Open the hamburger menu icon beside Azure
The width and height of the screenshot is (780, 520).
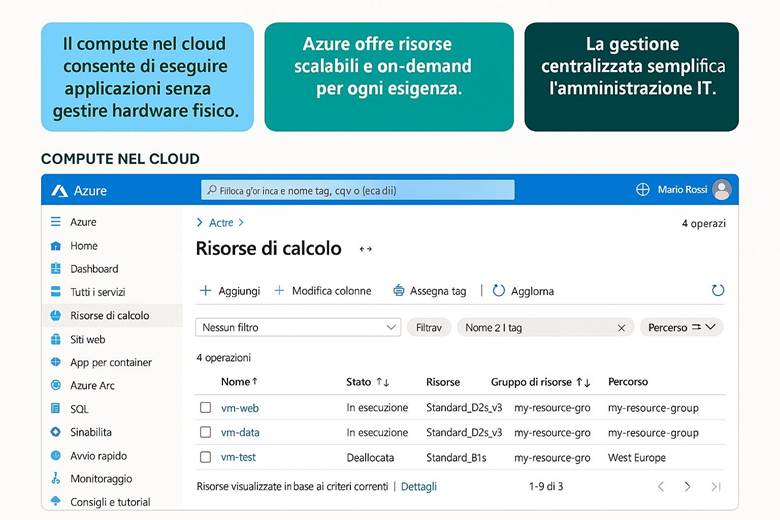(x=56, y=221)
